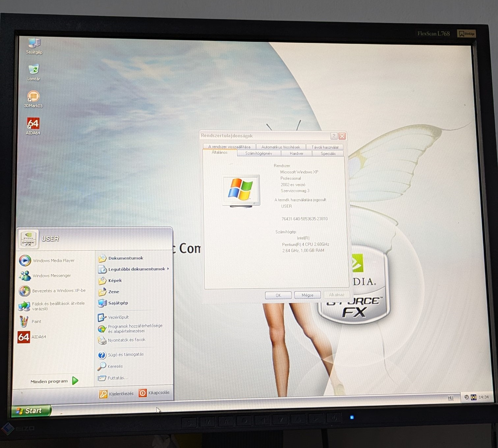The height and width of the screenshot is (448, 498).
Task: Open Nyomtatók és faxok
Action: (x=122, y=340)
